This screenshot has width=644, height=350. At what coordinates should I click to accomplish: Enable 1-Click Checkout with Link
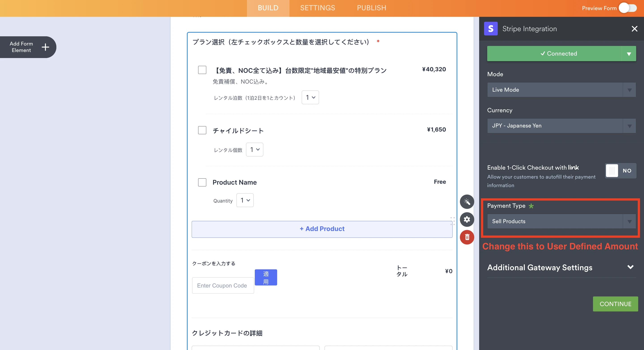(x=621, y=171)
